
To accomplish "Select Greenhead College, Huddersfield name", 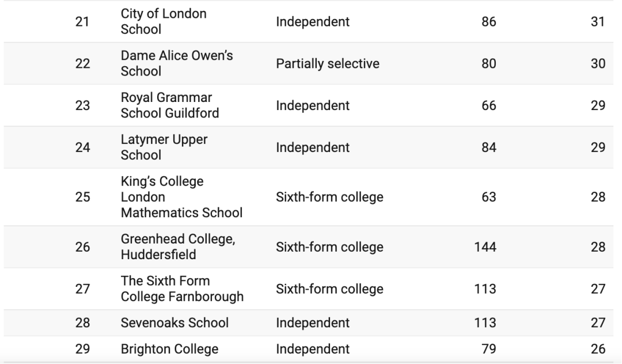I will click(x=177, y=247).
